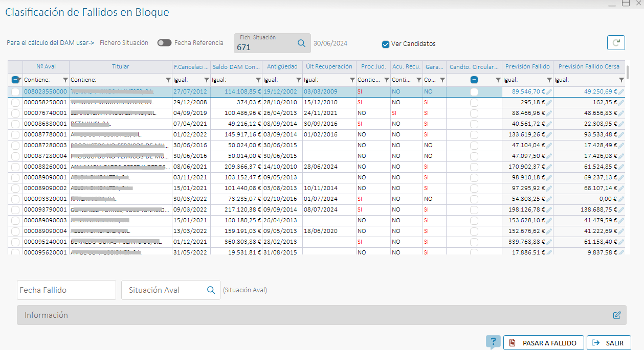This screenshot has width=644, height=350.
Task: Click the pencil icon beside 54.808,25 €
Action: point(549,199)
